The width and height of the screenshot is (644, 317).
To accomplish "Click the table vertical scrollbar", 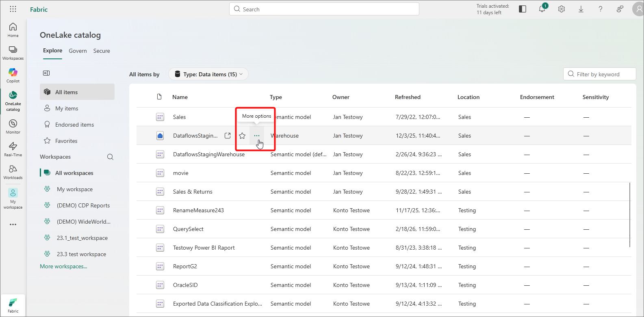I will [630, 215].
